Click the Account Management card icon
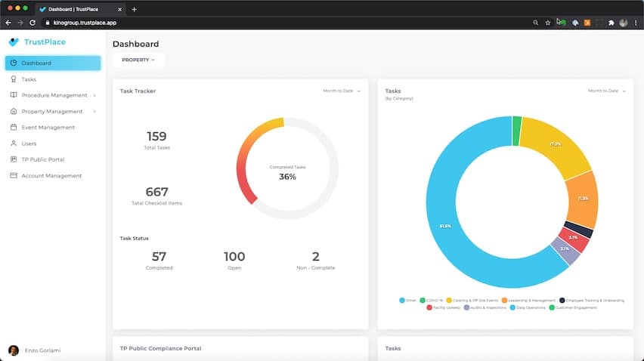Viewport: 644px width, 361px height. [14, 176]
